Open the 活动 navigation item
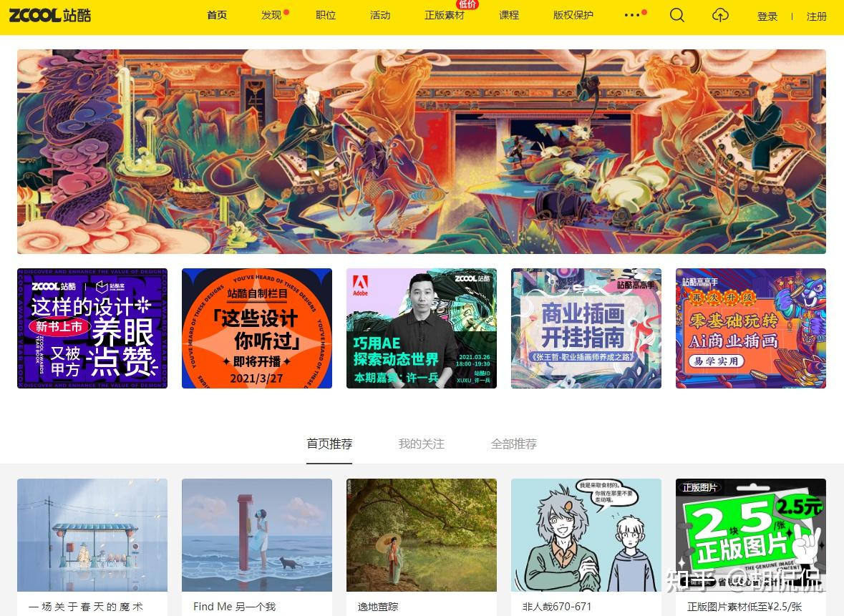 pyautogui.click(x=380, y=15)
